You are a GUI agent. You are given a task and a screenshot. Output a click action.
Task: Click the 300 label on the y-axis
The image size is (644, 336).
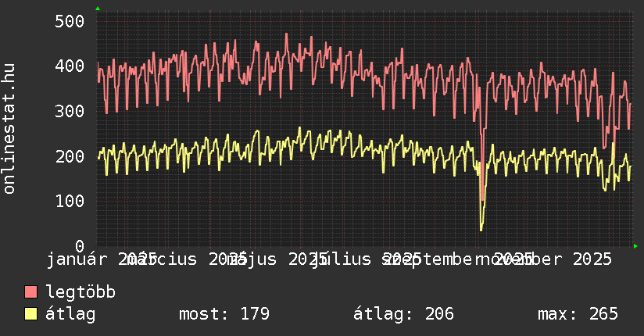pyautogui.click(x=70, y=112)
